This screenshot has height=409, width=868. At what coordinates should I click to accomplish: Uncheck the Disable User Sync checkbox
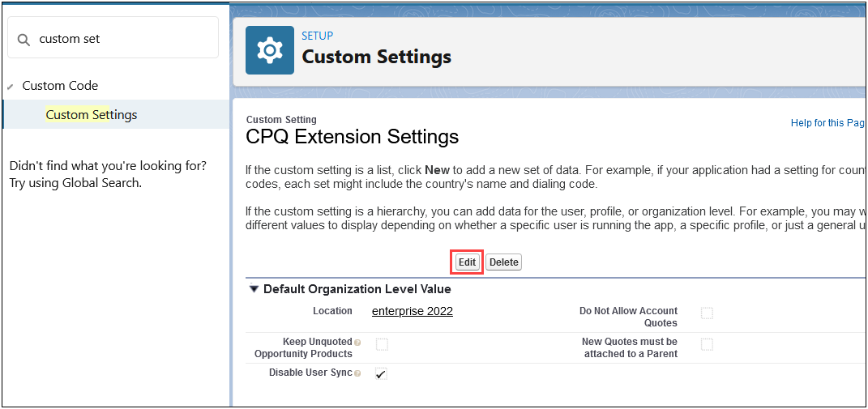tap(382, 373)
